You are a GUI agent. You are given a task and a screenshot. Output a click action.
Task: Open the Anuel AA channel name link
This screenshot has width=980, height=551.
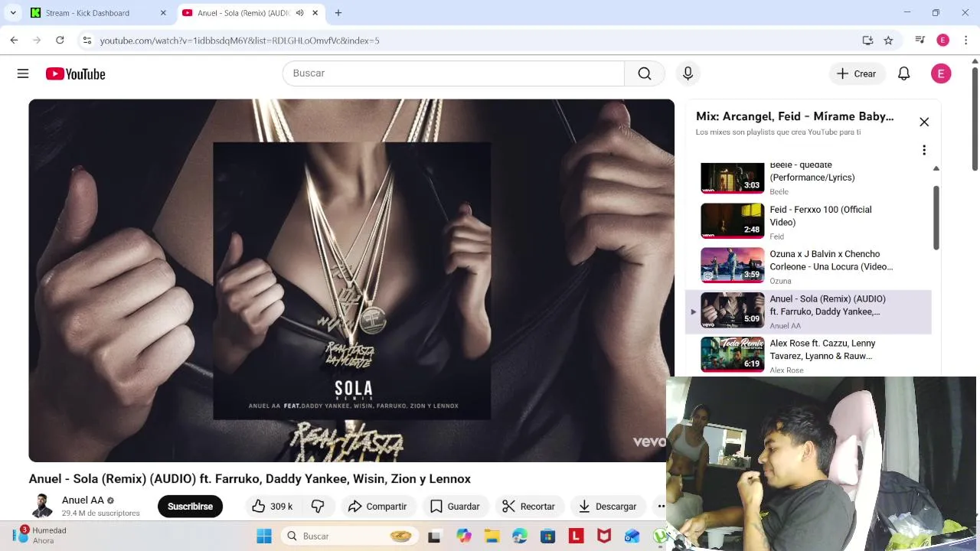pos(83,500)
